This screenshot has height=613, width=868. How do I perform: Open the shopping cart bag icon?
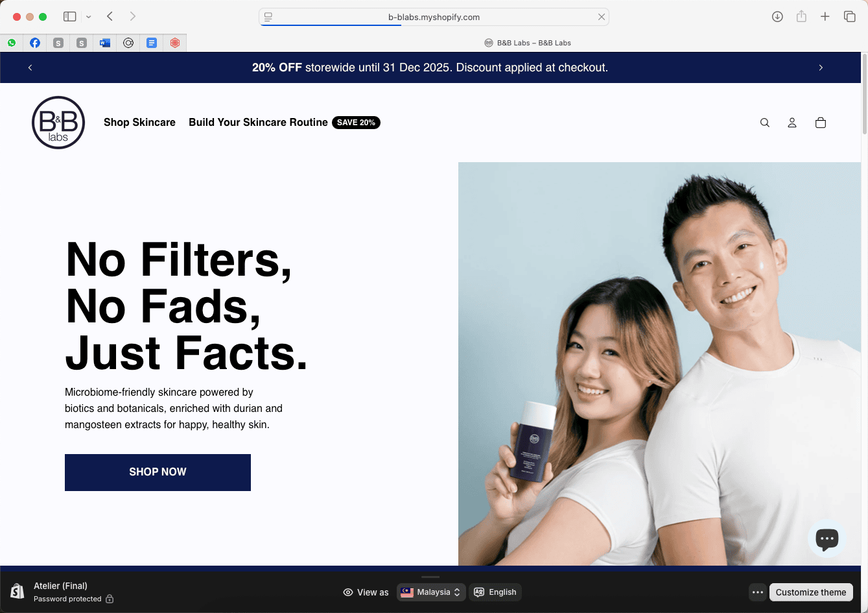point(821,123)
